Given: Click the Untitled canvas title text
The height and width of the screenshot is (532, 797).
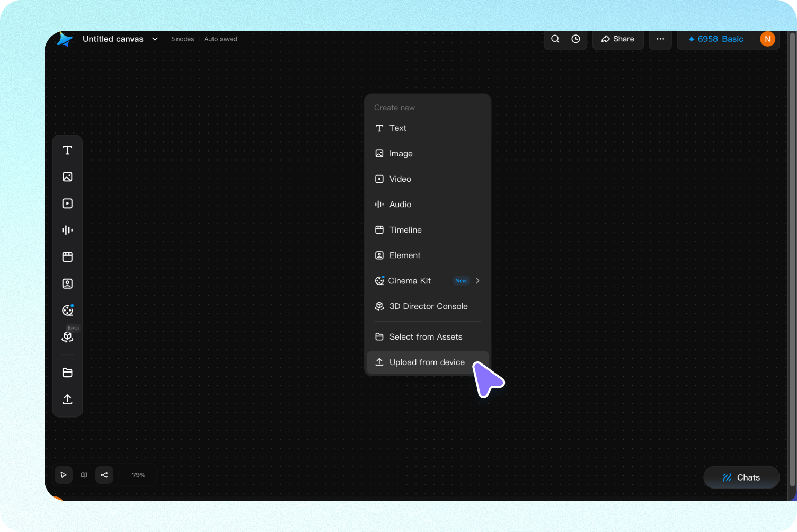Looking at the screenshot, I should [113, 39].
